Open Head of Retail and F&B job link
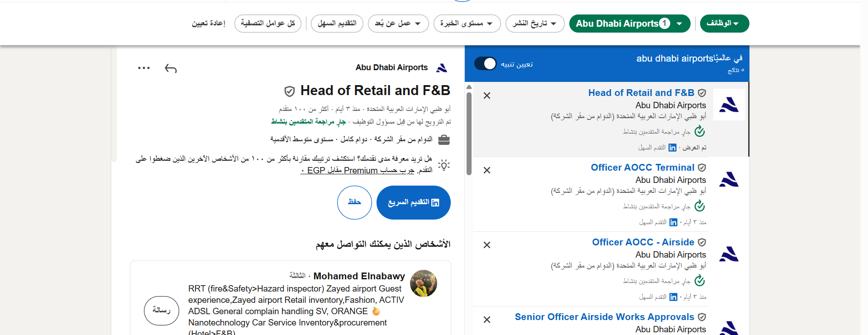The width and height of the screenshot is (868, 335). pyautogui.click(x=641, y=93)
